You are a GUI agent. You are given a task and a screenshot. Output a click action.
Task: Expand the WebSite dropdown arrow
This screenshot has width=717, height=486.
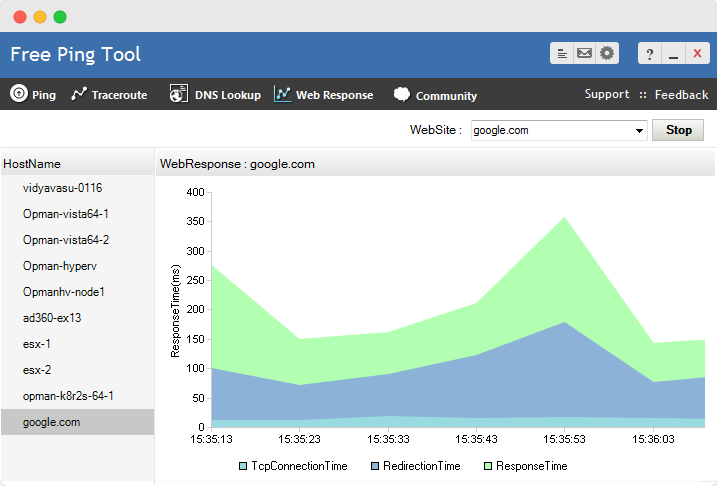point(639,130)
